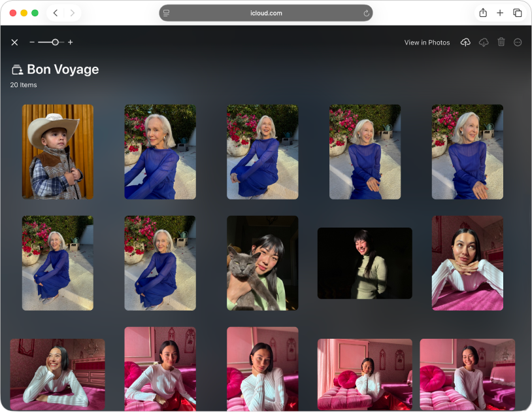532x412 pixels.
Task: Click the minus zoom-out icon
Action: (32, 43)
